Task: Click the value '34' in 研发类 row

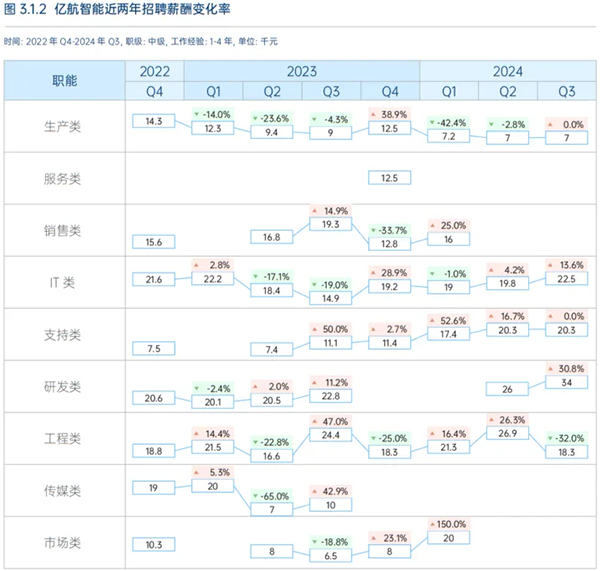Action: click(566, 382)
